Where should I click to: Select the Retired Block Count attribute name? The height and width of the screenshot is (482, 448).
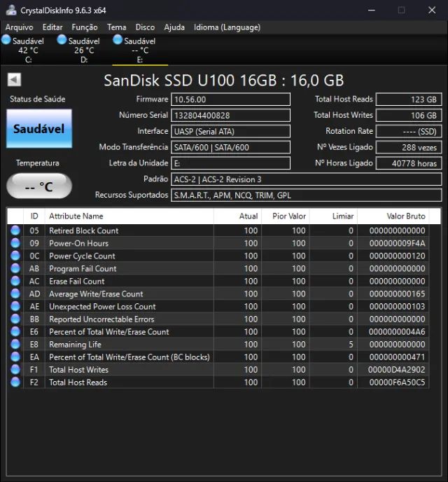(x=83, y=230)
